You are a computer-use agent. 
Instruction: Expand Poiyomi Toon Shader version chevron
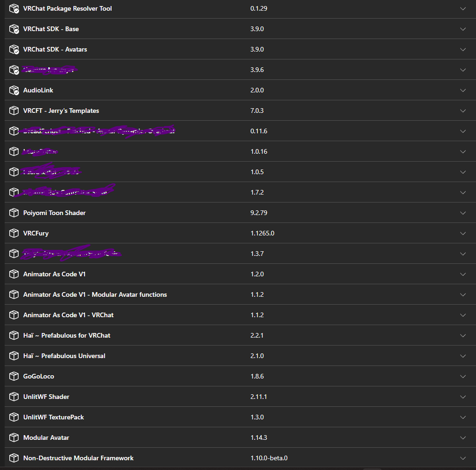tap(463, 213)
